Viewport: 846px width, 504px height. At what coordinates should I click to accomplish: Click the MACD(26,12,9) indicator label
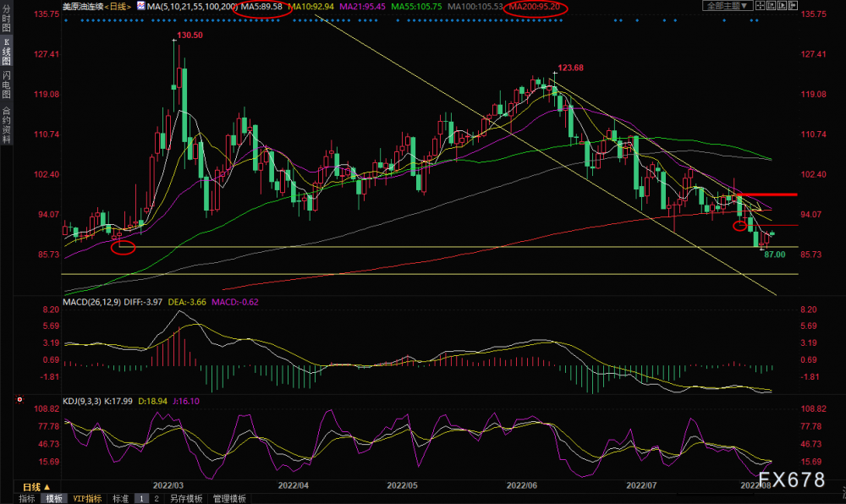click(91, 302)
